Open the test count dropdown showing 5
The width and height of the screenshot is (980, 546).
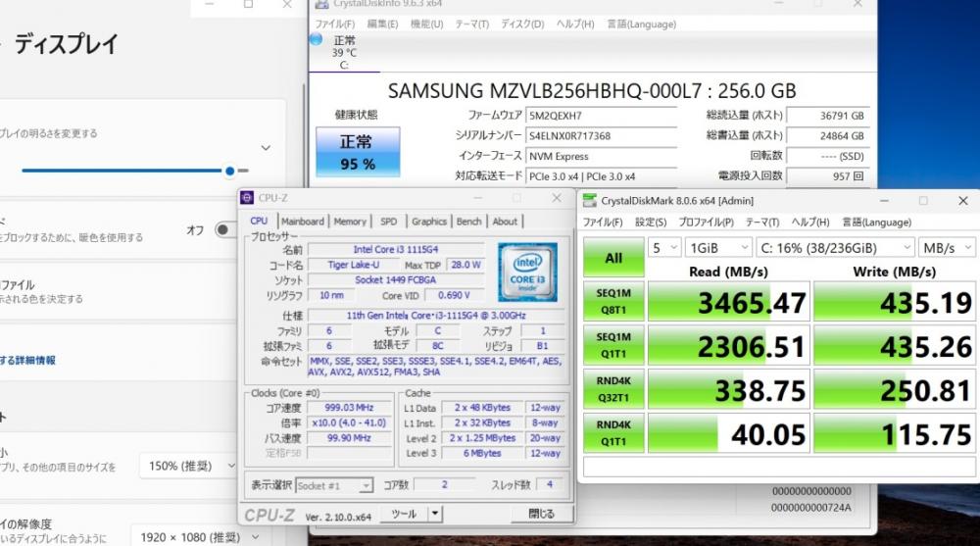pyautogui.click(x=664, y=248)
